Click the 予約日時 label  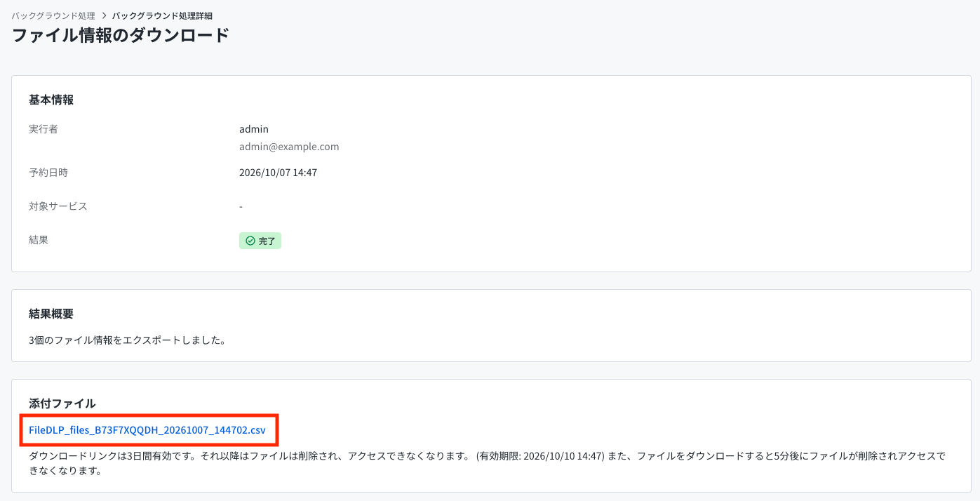tap(48, 172)
